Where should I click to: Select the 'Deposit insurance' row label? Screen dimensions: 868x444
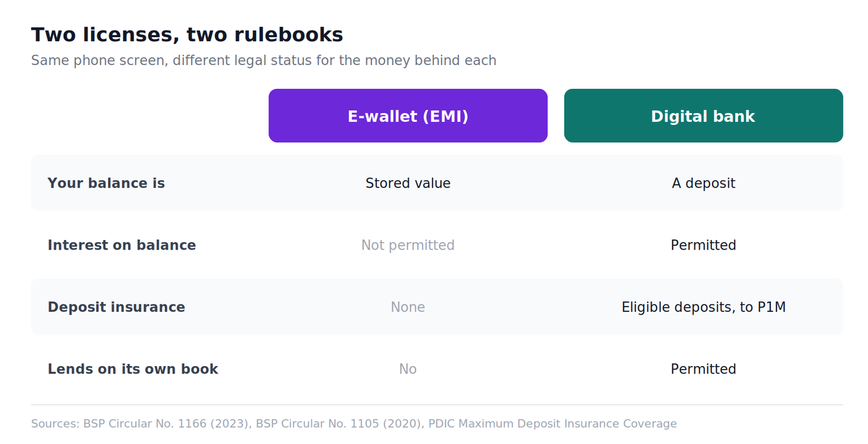point(116,307)
